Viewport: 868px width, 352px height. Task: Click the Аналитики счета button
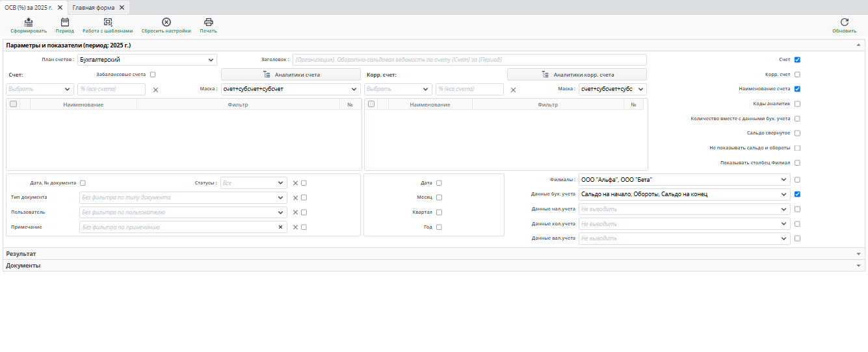[290, 75]
